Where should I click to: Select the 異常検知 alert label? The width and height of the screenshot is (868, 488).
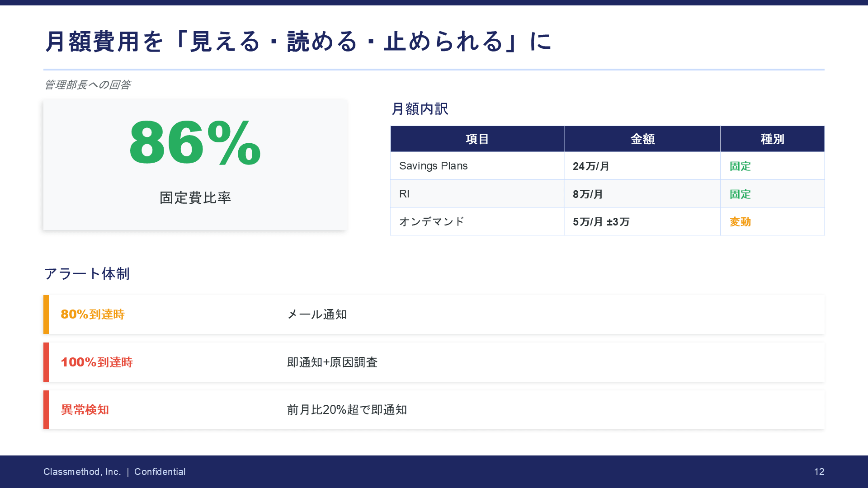[85, 410]
